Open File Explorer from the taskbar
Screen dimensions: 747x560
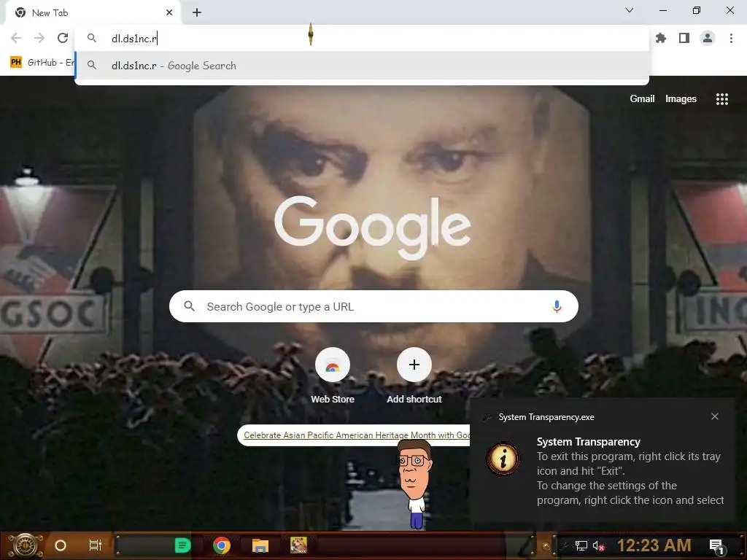click(x=260, y=545)
